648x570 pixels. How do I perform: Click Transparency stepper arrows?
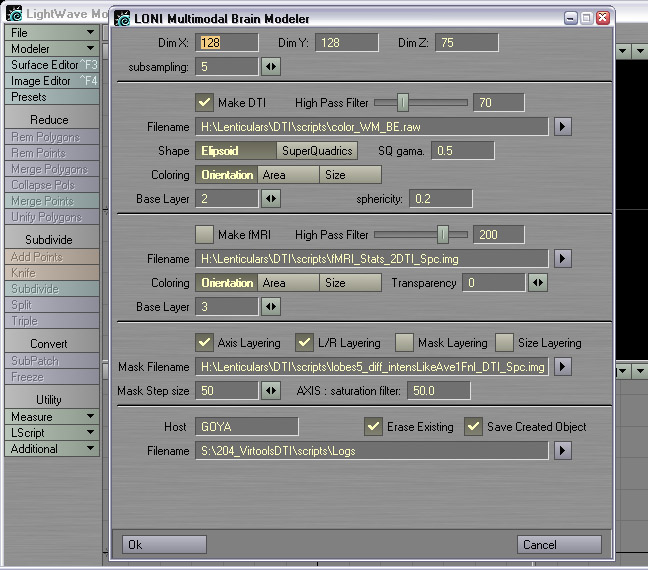coord(538,283)
